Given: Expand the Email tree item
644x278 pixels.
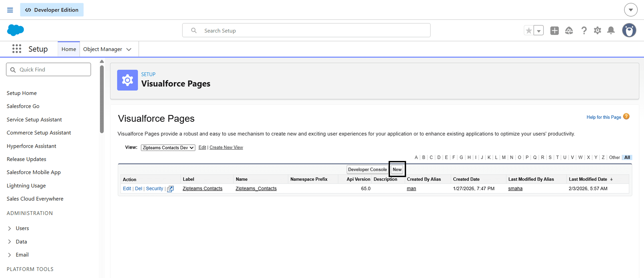Looking at the screenshot, I should coord(10,255).
